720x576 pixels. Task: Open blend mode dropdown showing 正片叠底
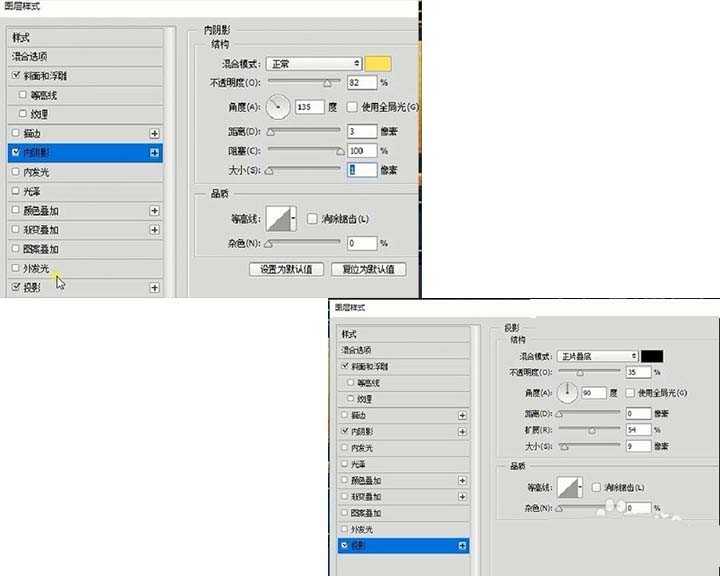click(x=598, y=356)
